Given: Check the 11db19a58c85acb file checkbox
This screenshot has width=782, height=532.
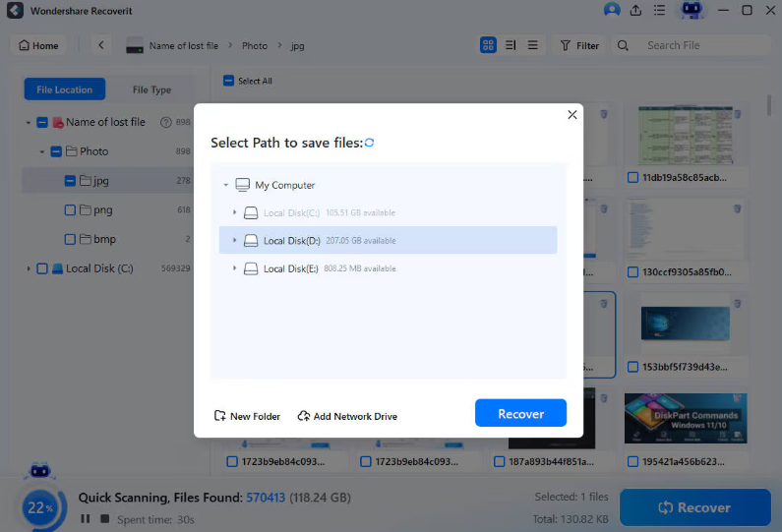Looking at the screenshot, I should [x=632, y=178].
